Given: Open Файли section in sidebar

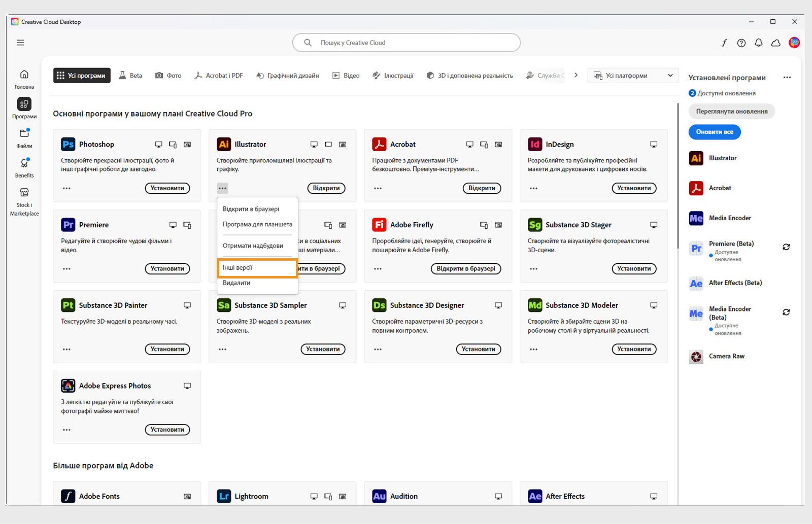Looking at the screenshot, I should [x=24, y=137].
